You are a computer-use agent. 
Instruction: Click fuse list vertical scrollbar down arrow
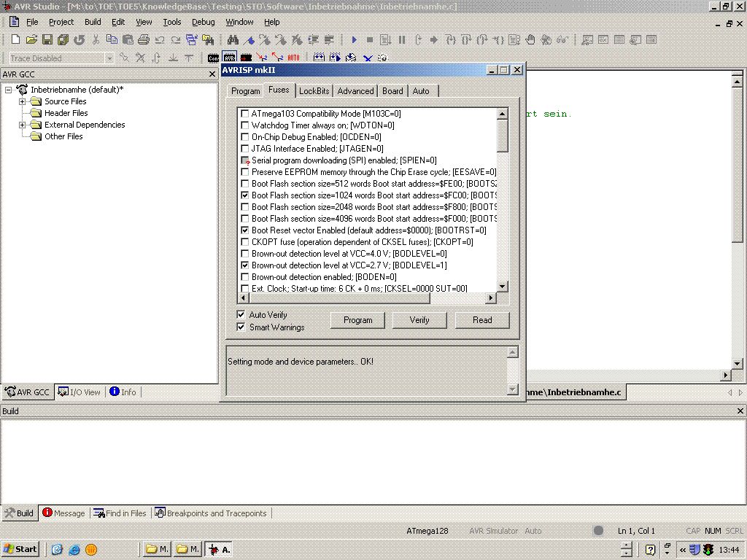click(502, 287)
